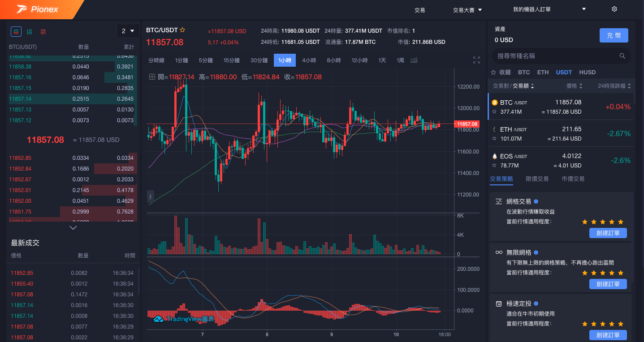Viewport: 644px width, 342px height.
Task: Click the 無限網格 infinity icon
Action: tap(499, 252)
